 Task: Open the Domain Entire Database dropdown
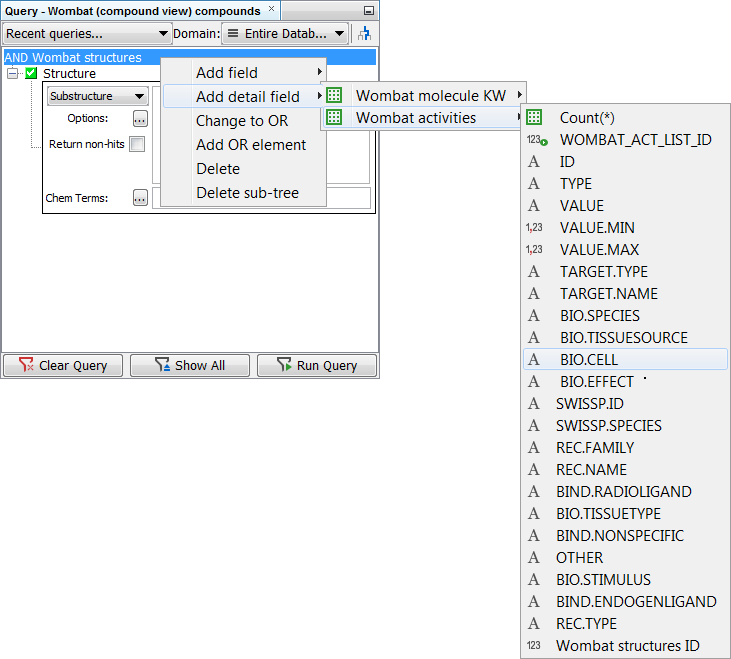click(285, 34)
